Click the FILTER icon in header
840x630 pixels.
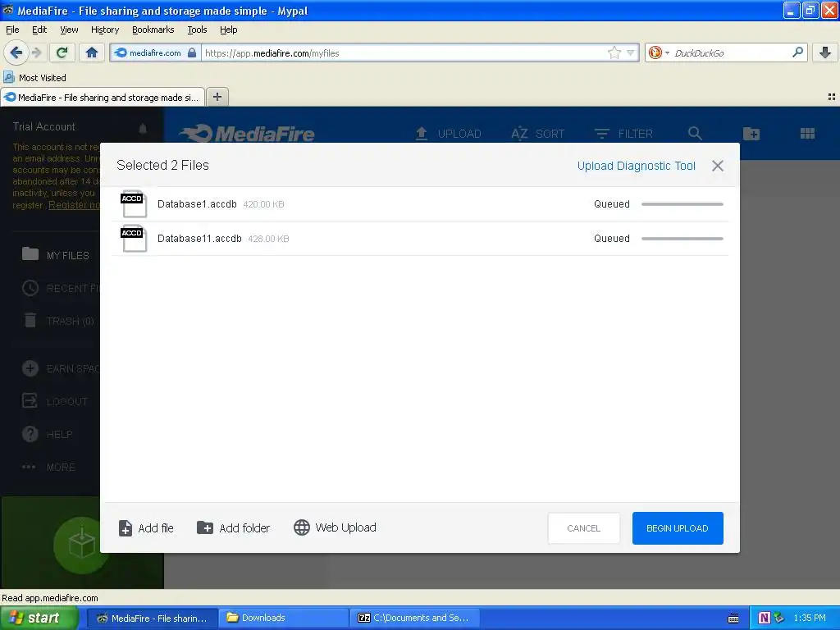click(601, 134)
